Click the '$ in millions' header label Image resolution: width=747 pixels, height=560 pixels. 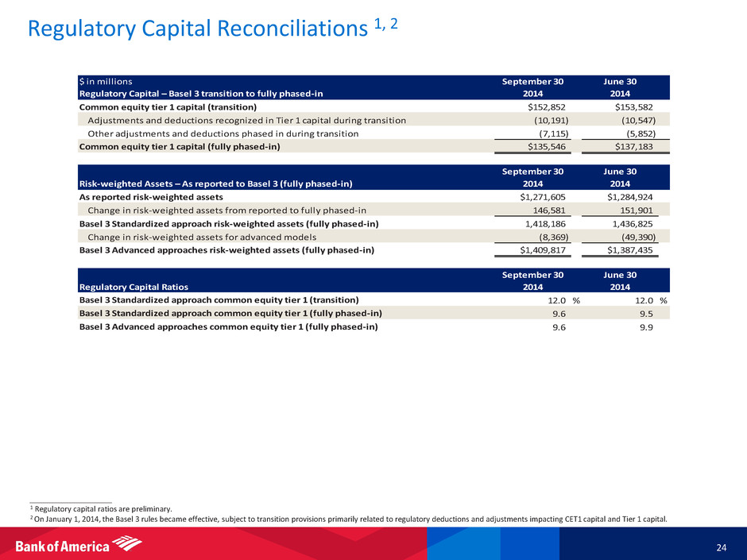point(105,81)
